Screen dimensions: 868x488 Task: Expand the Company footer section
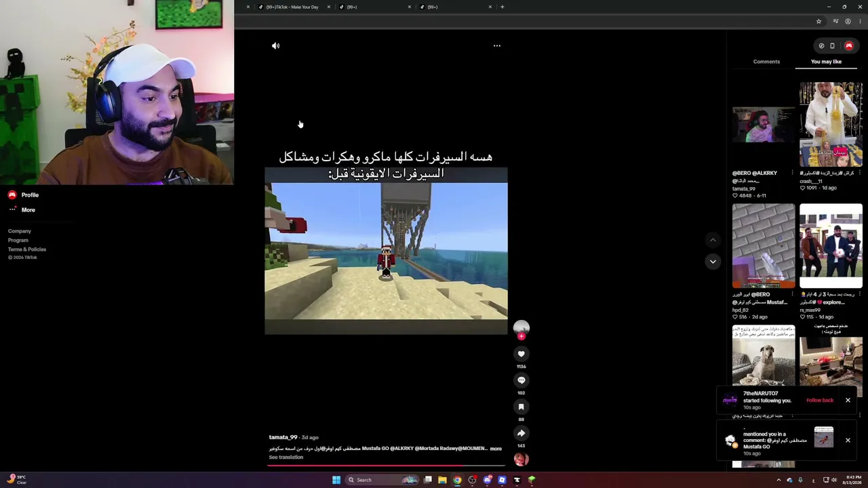[20, 231]
